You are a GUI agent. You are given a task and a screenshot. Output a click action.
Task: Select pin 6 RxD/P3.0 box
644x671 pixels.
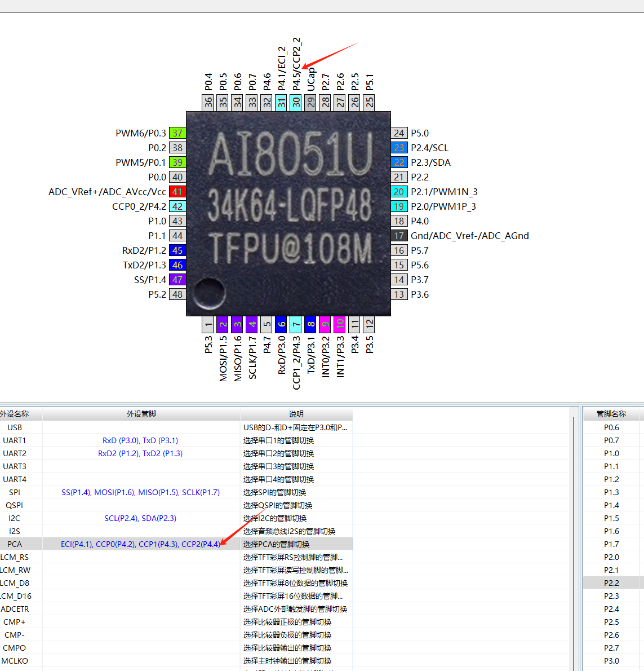tap(281, 324)
